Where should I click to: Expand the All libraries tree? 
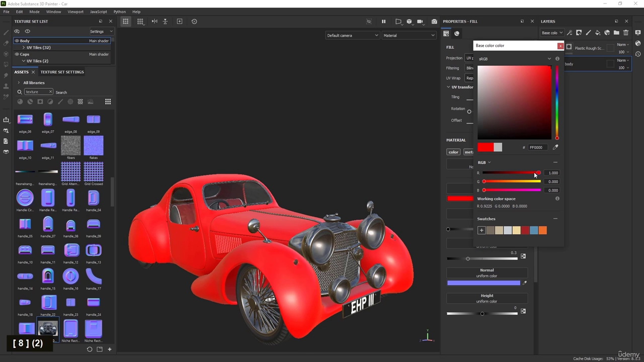click(19, 82)
